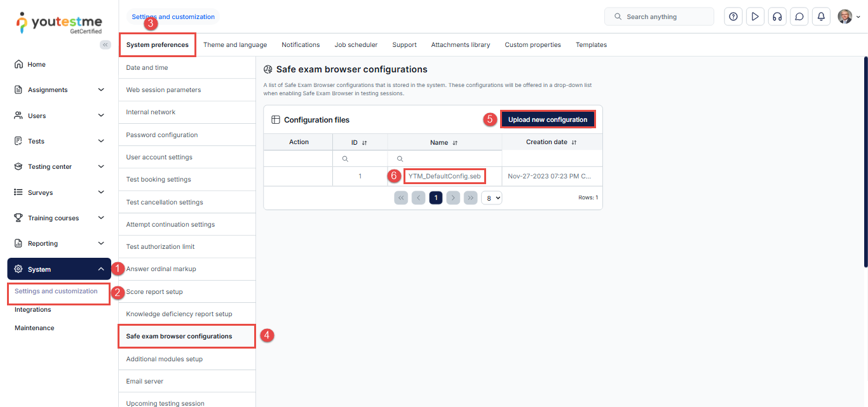868x407 pixels.
Task: Open the rows-per-page dropdown showing 8
Action: click(491, 197)
